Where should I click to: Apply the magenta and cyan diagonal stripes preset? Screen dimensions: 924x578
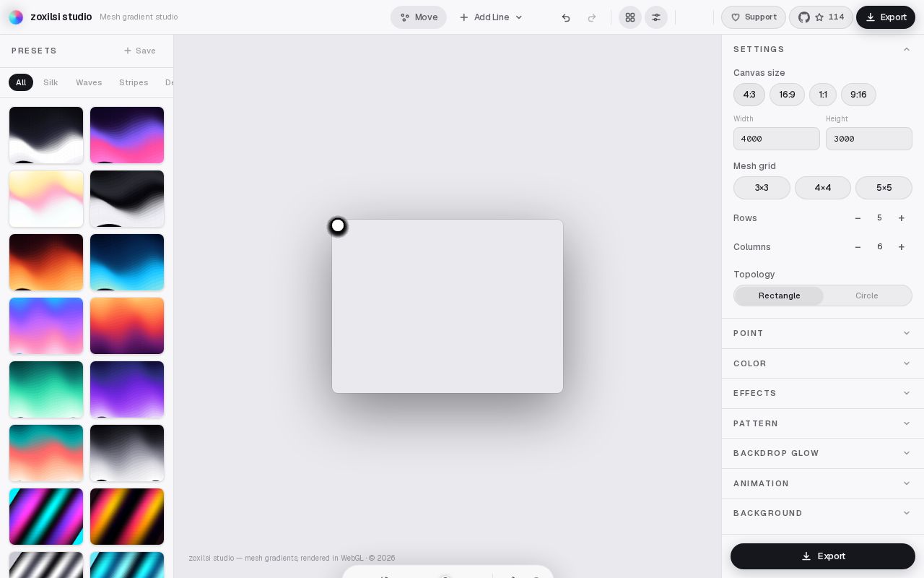click(46, 517)
